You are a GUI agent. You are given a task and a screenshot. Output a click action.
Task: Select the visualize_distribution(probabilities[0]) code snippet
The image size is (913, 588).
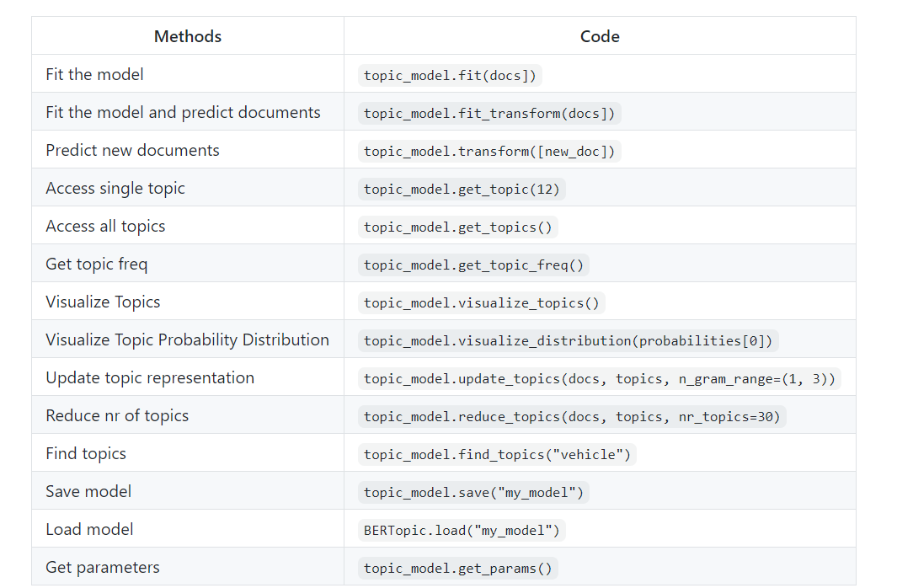[569, 340]
